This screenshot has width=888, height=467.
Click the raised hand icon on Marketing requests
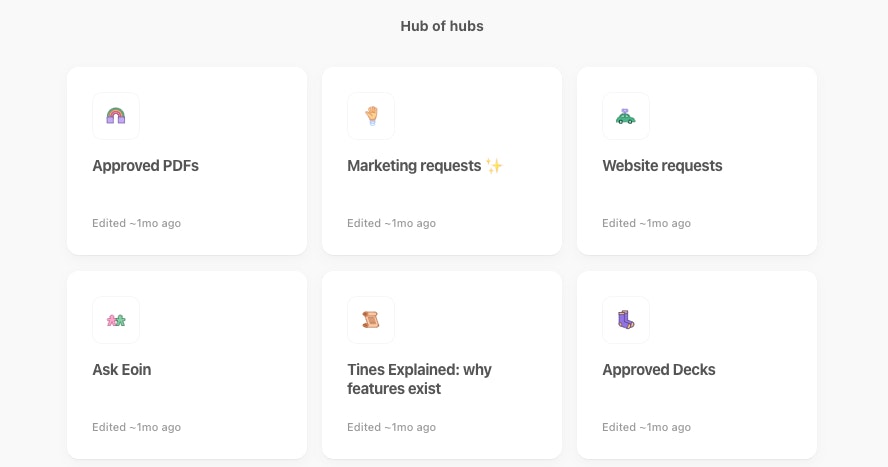pos(370,116)
